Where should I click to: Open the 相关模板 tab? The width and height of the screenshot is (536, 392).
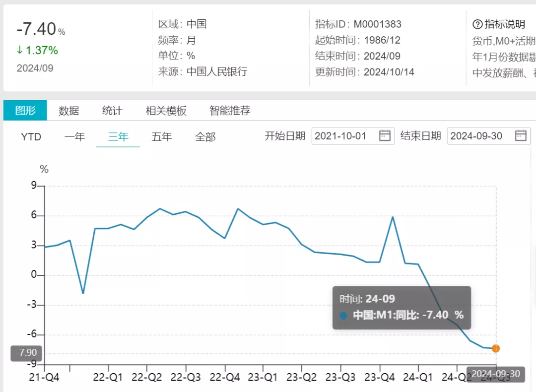click(166, 111)
